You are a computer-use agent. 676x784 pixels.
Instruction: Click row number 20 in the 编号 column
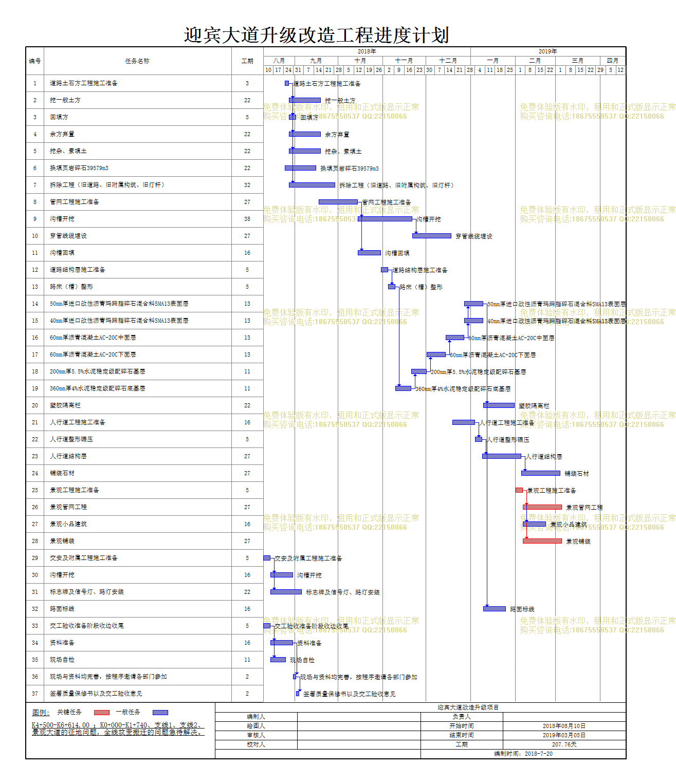35,405
